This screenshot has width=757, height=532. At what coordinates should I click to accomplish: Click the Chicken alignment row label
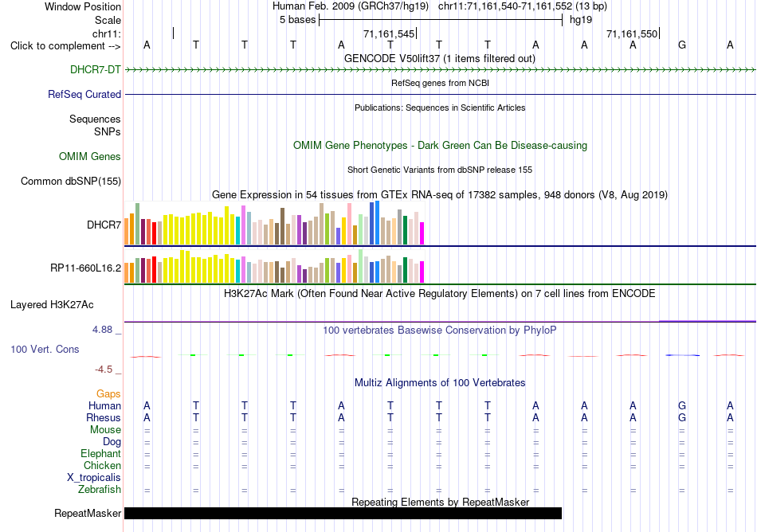[x=102, y=465]
